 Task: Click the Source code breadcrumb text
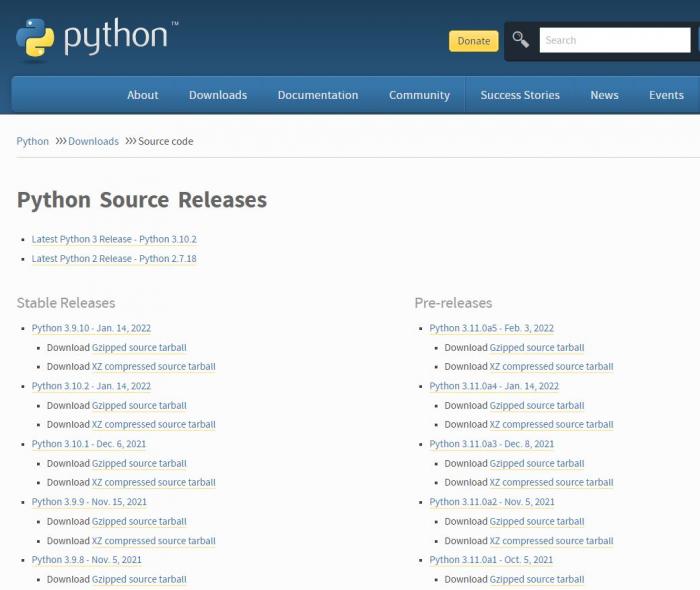pyautogui.click(x=166, y=141)
